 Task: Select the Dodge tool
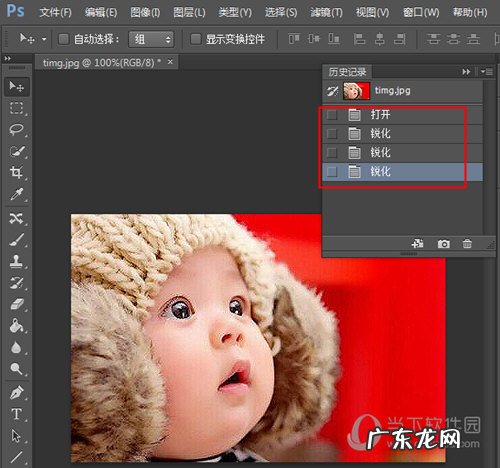pyautogui.click(x=17, y=368)
